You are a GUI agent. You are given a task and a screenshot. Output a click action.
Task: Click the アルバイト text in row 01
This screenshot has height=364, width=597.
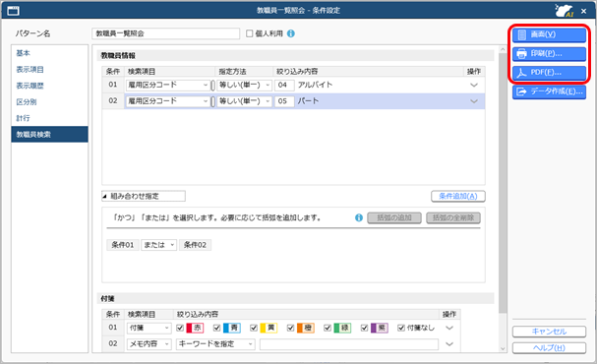tap(315, 85)
